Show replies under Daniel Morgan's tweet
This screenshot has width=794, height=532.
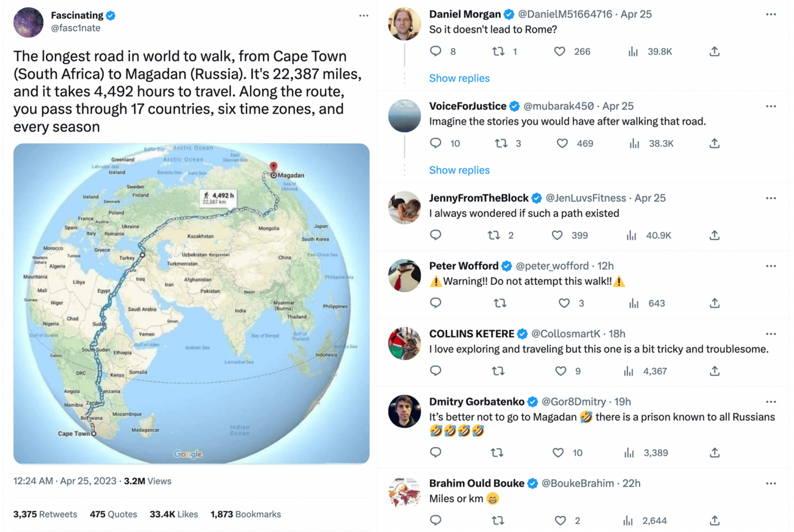[459, 78]
